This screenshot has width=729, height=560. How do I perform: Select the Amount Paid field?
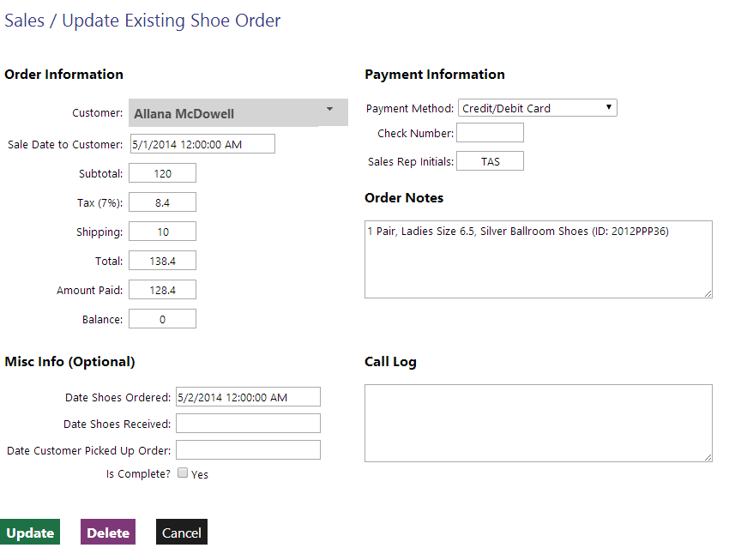coord(162,289)
